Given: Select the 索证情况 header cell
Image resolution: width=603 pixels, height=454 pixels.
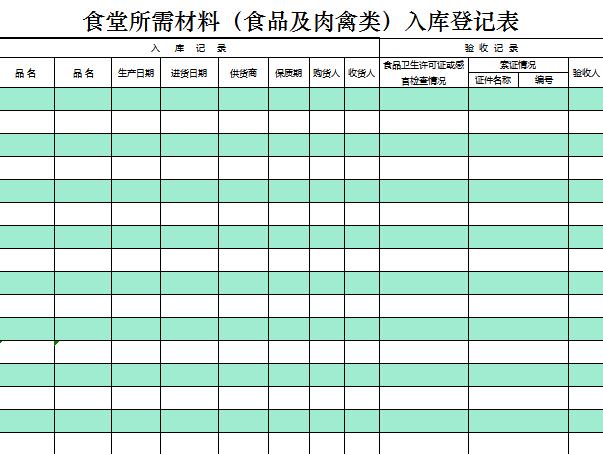Looking at the screenshot, I should [x=518, y=65].
